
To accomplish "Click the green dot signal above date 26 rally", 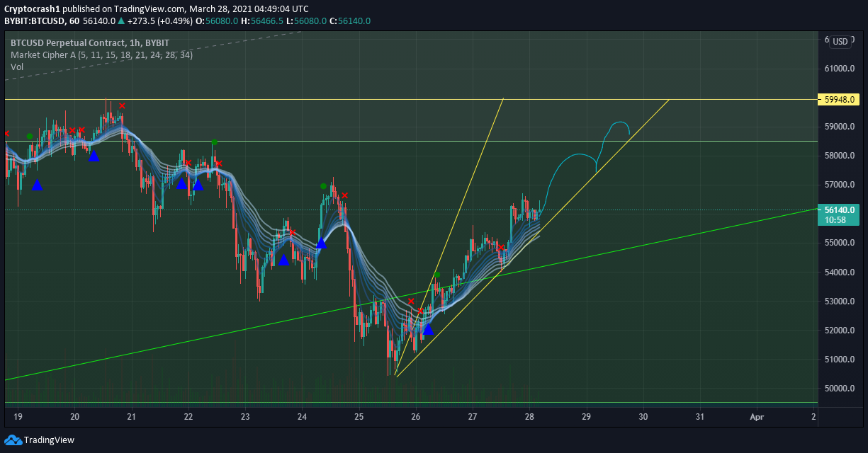I will pyautogui.click(x=437, y=275).
